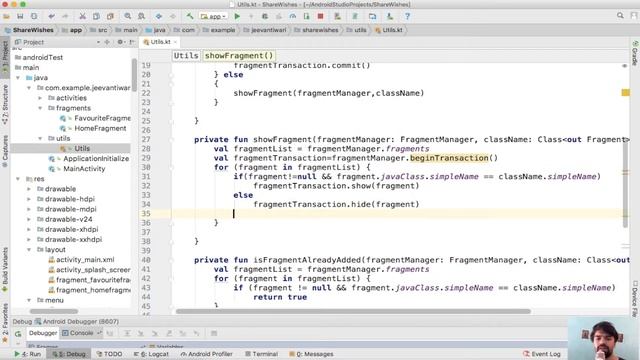Expand the drawable-v24 folder
Viewport: 640px width, 360px height.
pyautogui.click(x=29, y=219)
